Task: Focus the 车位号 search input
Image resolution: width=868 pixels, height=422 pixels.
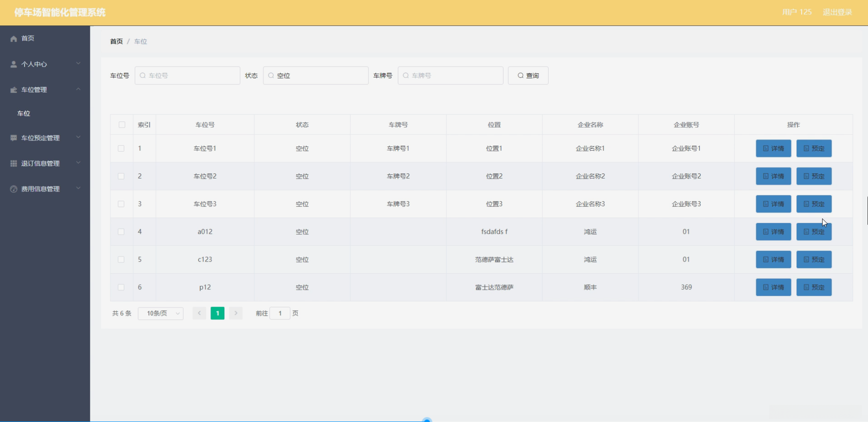Action: 187,76
